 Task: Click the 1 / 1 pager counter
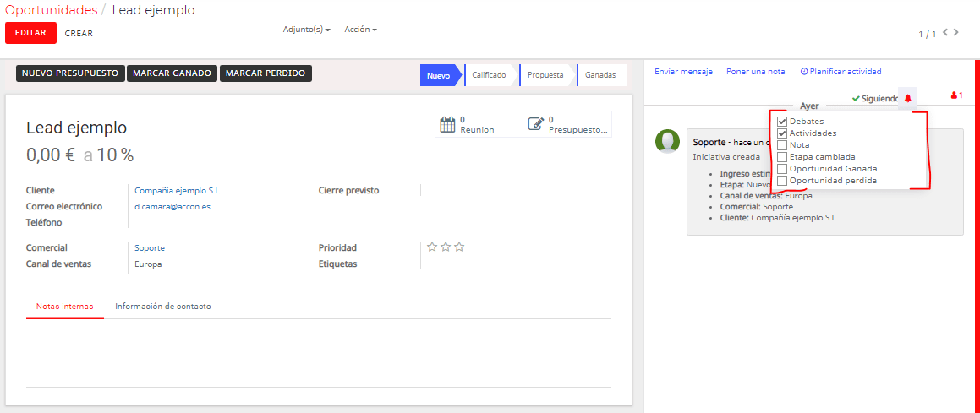point(927,35)
